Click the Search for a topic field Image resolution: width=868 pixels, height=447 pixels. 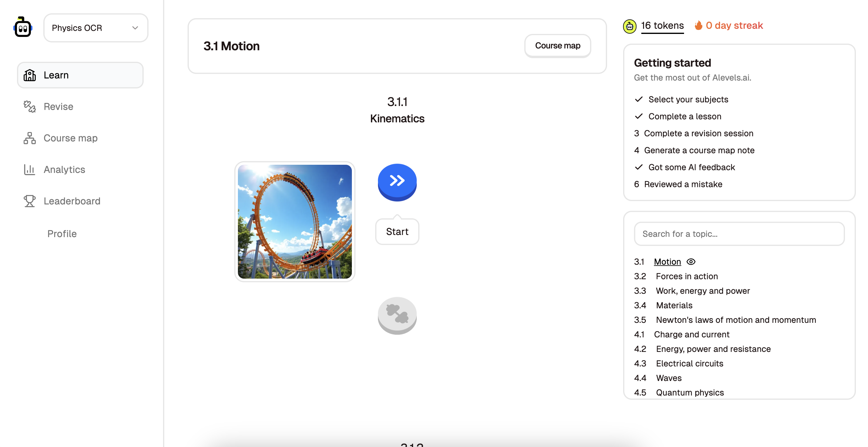pos(739,233)
